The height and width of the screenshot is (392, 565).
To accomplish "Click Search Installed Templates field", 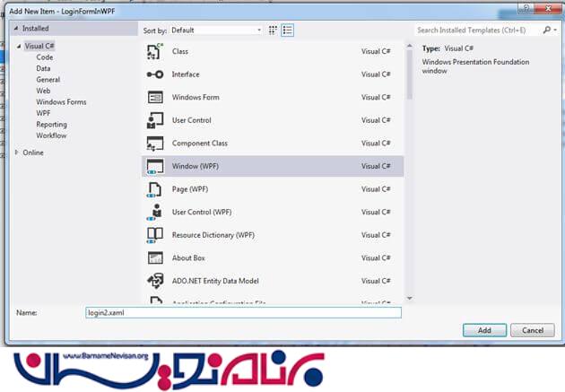I will 479,30.
